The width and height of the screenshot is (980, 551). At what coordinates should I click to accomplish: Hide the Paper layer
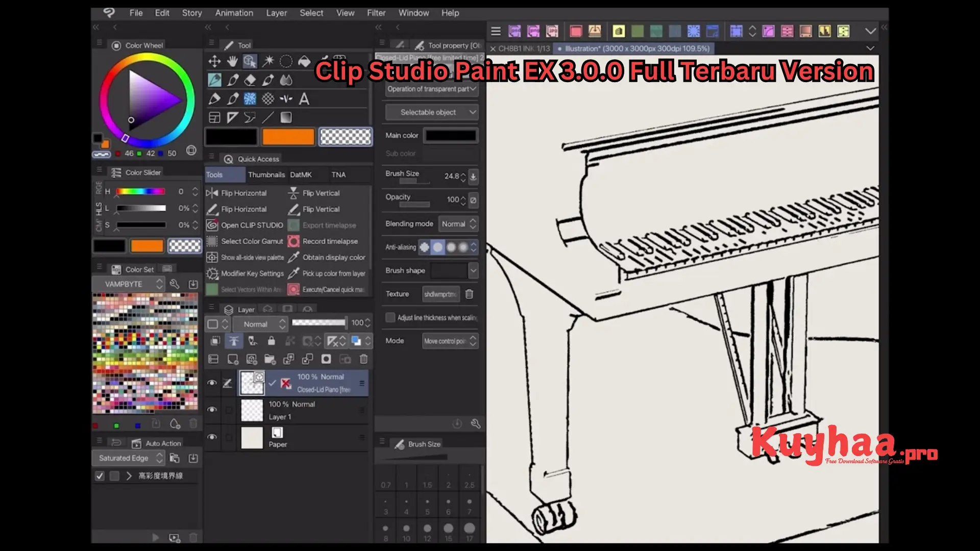click(212, 437)
